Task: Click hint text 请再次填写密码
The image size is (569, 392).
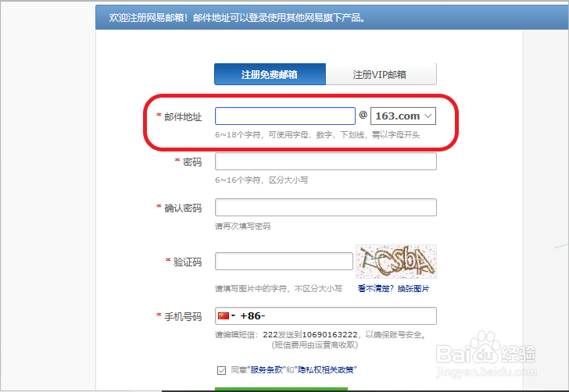Action: [x=243, y=226]
